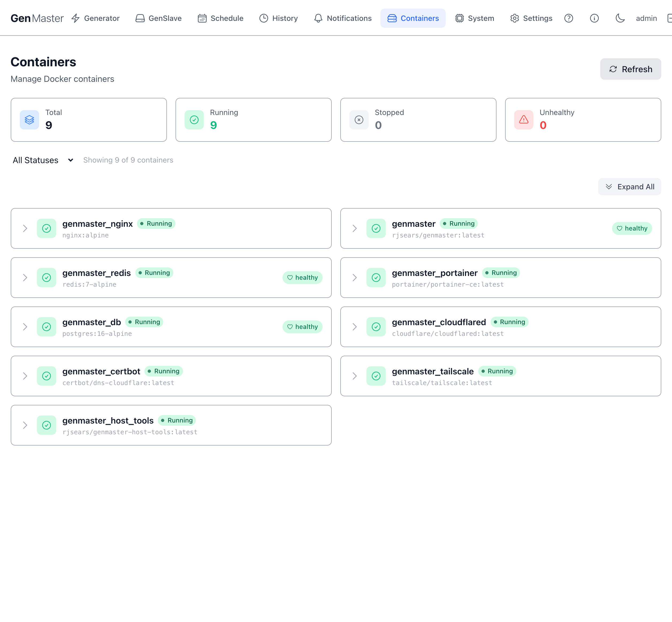Screen dimensions: 672x622
Task: Click genmaster_tailscale status check icon
Action: coord(376,376)
